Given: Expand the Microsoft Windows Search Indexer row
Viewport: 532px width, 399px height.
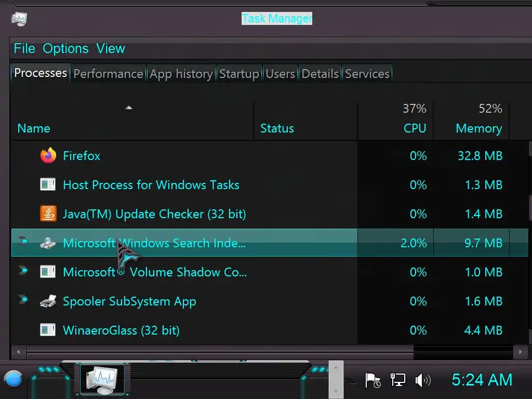Looking at the screenshot, I should pyautogui.click(x=23, y=241).
